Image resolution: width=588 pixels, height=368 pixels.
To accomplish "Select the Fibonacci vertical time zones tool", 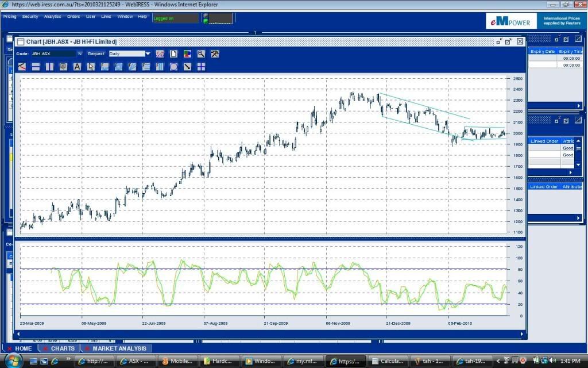I will tap(160, 67).
